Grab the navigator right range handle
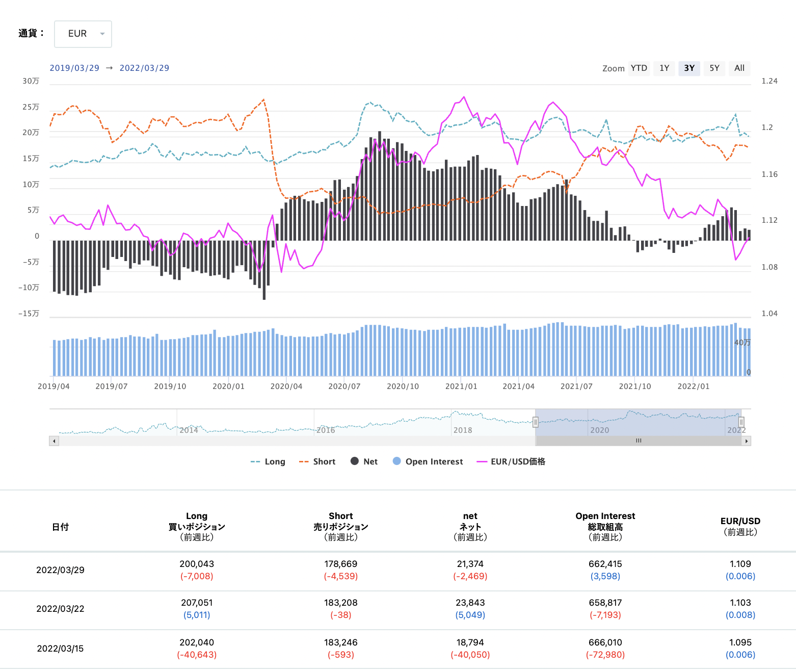796x672 pixels. point(741,422)
